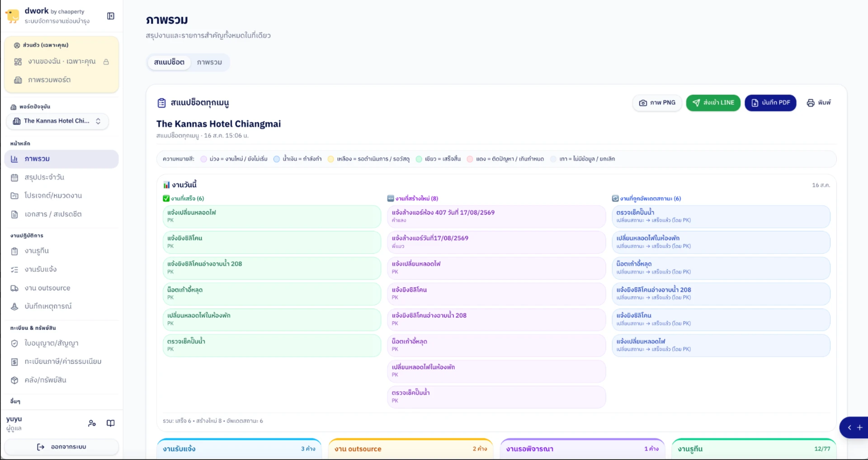
Task: Open งานของฉัน personal tasks
Action: pyautogui.click(x=61, y=62)
